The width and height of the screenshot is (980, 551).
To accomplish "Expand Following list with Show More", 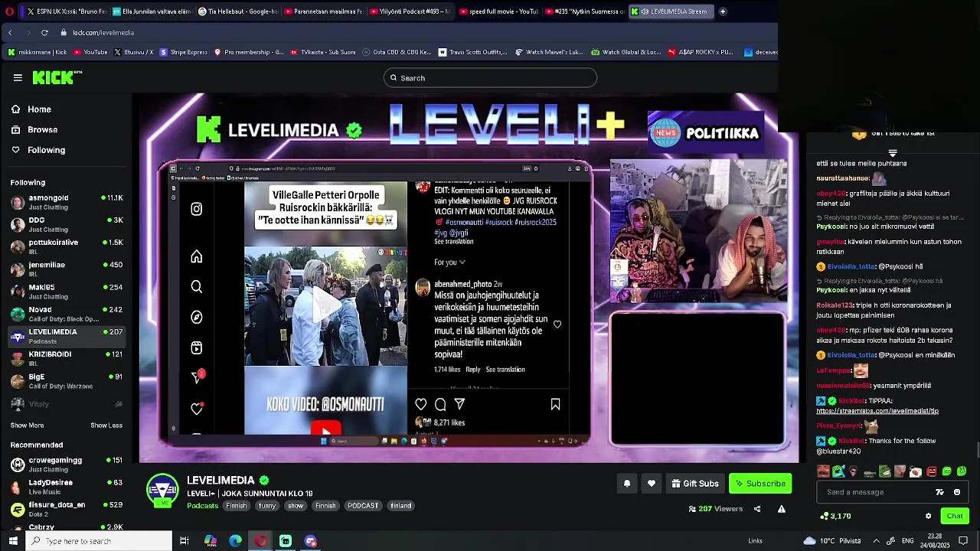I will pyautogui.click(x=27, y=425).
